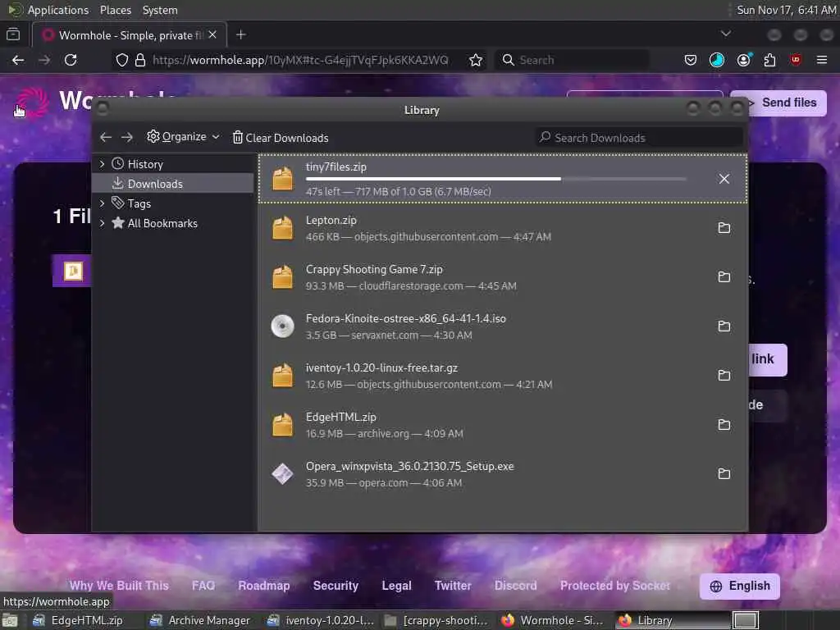This screenshot has width=840, height=630.
Task: Click Clear Downloads button
Action: pos(281,138)
